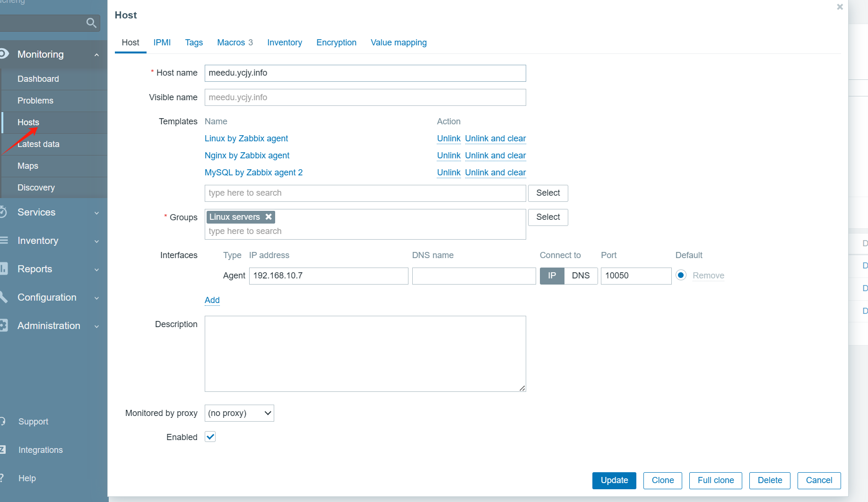Click the Inventory list icon
This screenshot has height=502, width=868.
[4, 241]
